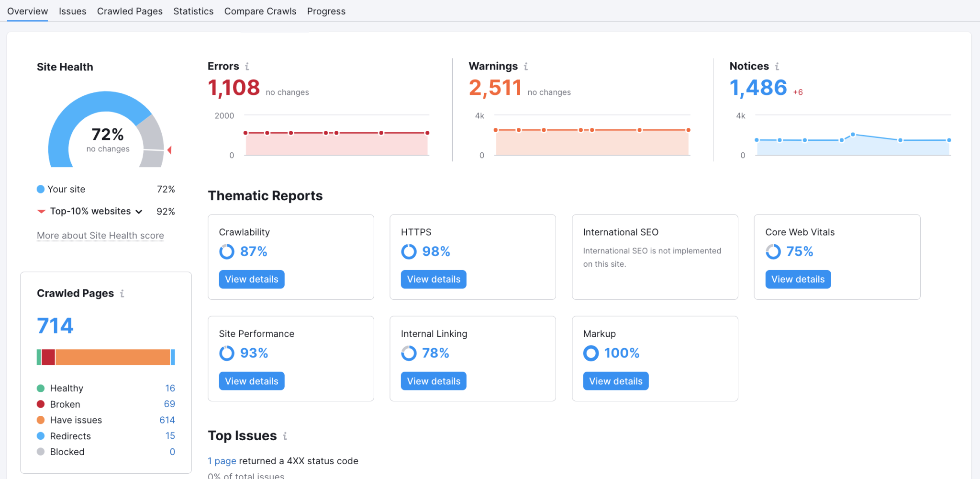View details for HTTPS report
The width and height of the screenshot is (980, 479).
(x=433, y=279)
